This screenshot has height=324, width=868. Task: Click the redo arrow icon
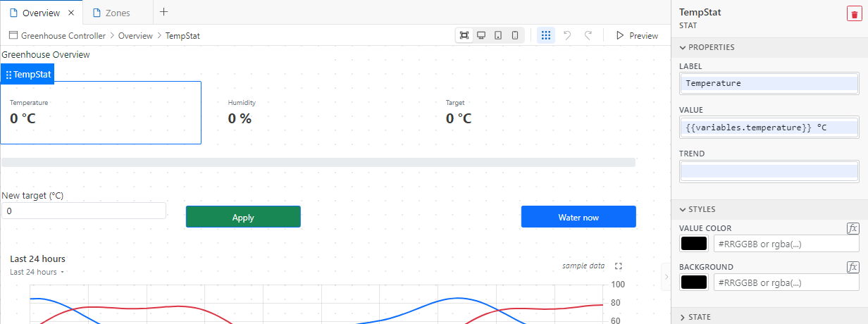coord(588,35)
